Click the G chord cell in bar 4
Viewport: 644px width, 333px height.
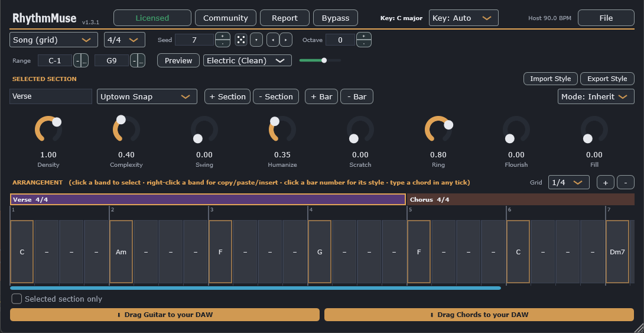tap(320, 252)
